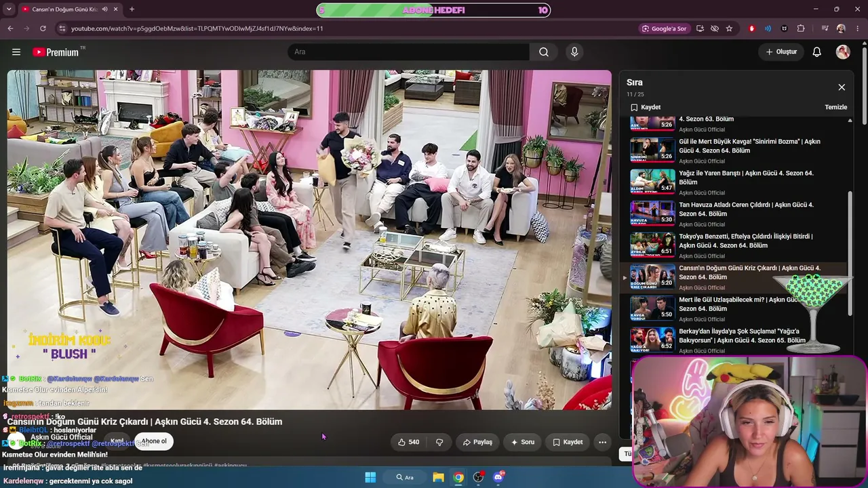Image resolution: width=868 pixels, height=488 pixels.
Task: Go back with the browser back arrow
Action: tap(10, 28)
